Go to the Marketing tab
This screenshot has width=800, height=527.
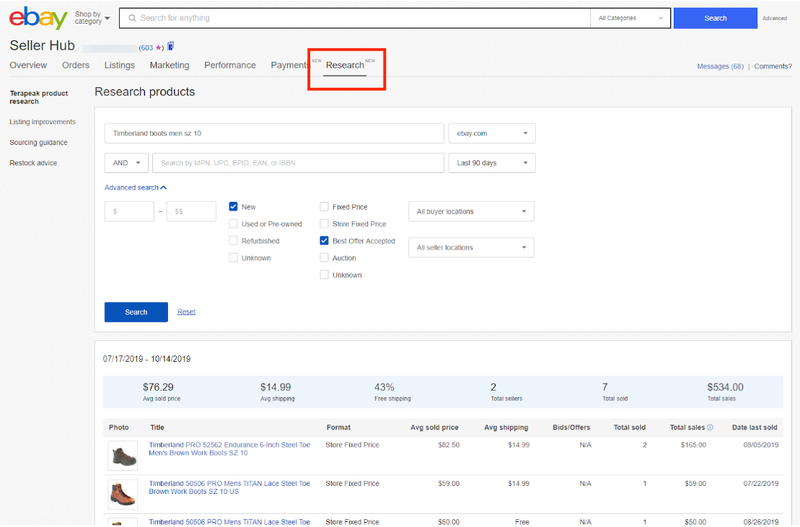coord(169,65)
